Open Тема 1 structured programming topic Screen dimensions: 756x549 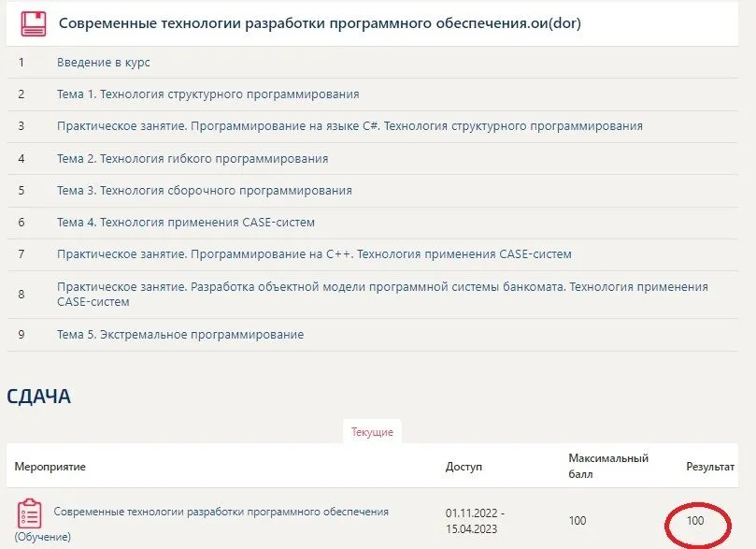tap(207, 94)
